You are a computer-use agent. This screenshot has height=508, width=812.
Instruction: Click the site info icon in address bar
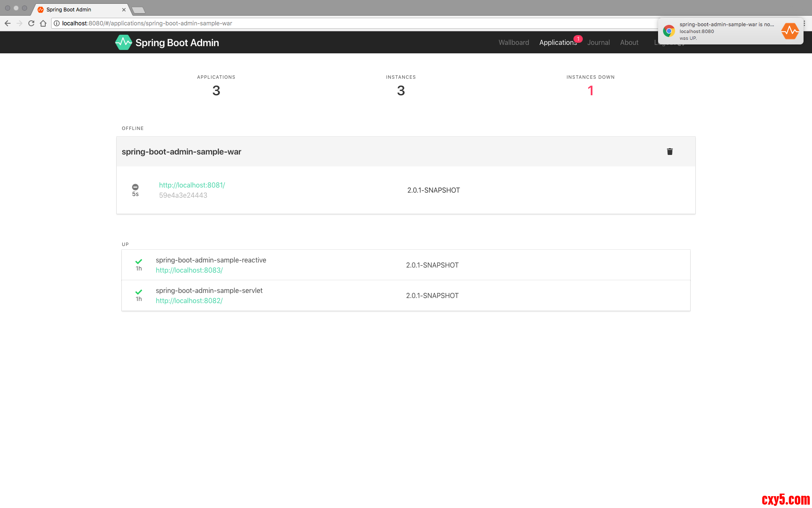coord(57,23)
